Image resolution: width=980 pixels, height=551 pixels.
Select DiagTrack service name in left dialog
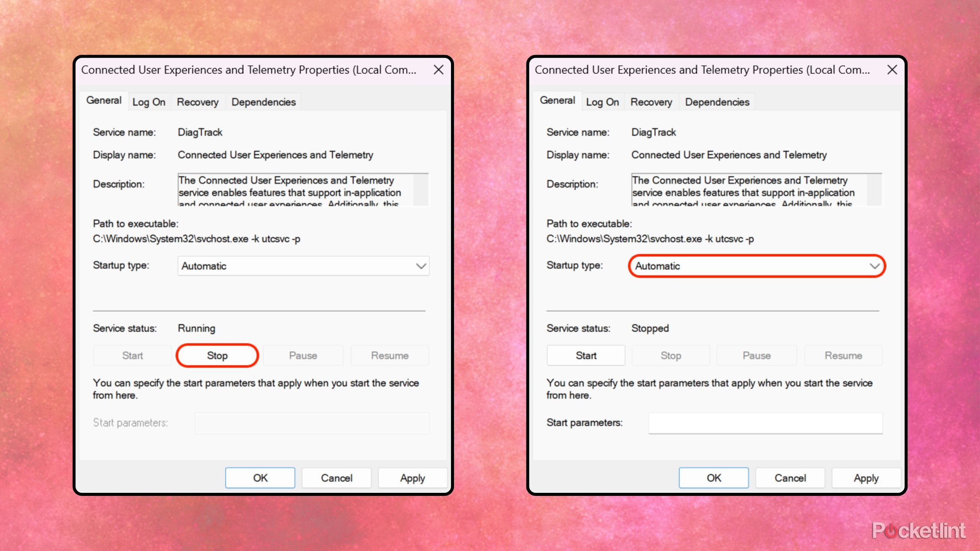(200, 132)
